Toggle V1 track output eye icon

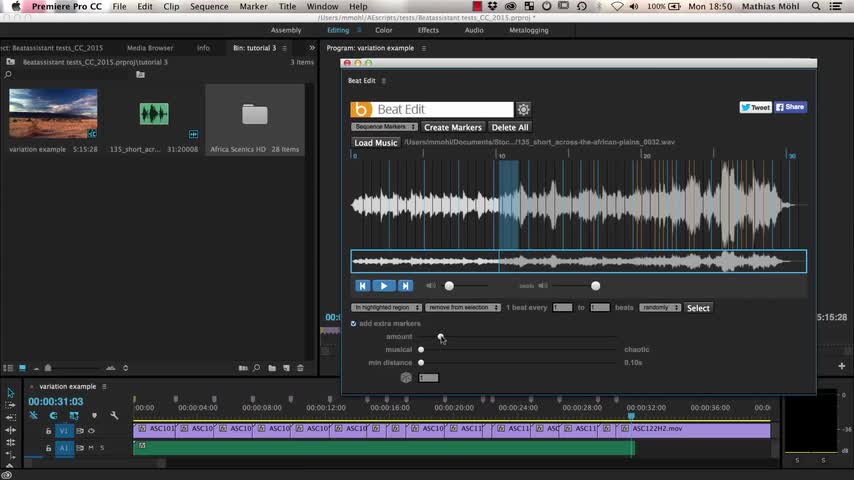[91, 431]
